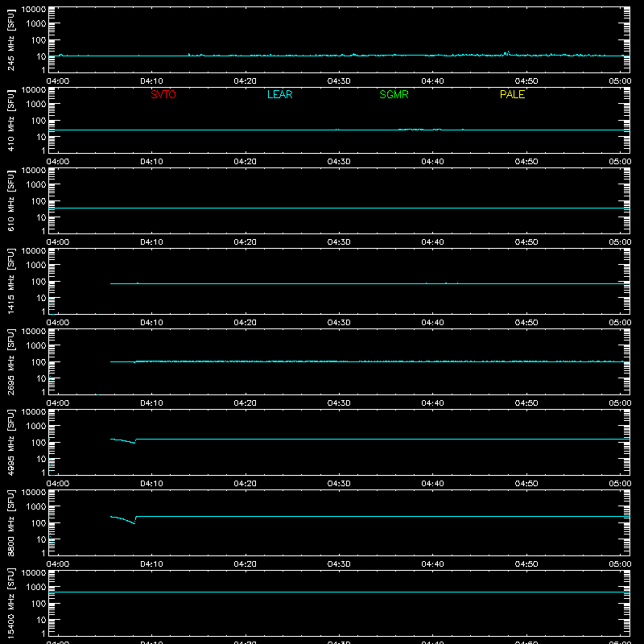644x644 pixels.
Task: Click the small burst near 04:48 on the 245 MHz curve
Action: (x=507, y=53)
